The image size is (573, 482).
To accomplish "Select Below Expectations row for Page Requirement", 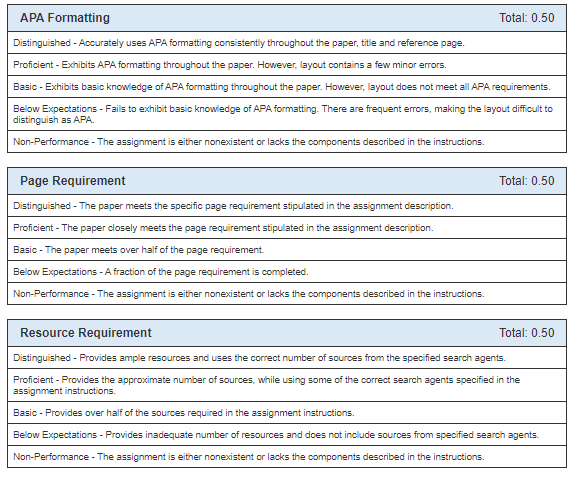I will click(287, 272).
